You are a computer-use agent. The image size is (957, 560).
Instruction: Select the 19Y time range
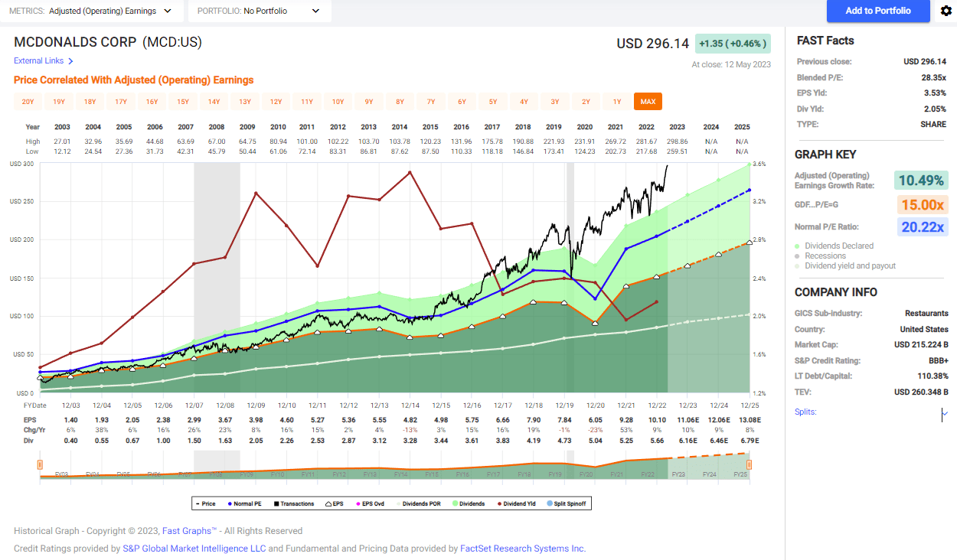(x=59, y=102)
